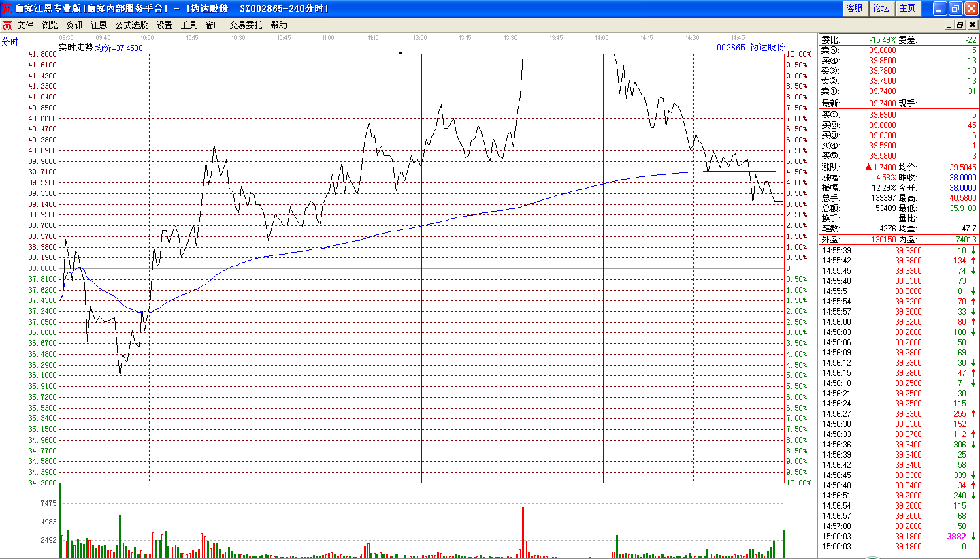Screen dimensions: 980x559
Task: Click the 主页 button in title bar
Action: click(908, 8)
